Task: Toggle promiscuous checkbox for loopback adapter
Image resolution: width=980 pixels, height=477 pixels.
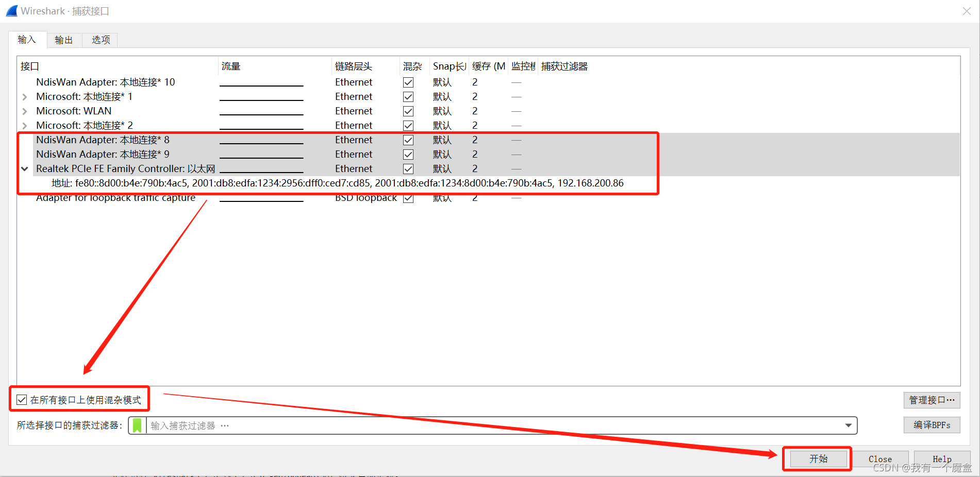Action: click(408, 198)
